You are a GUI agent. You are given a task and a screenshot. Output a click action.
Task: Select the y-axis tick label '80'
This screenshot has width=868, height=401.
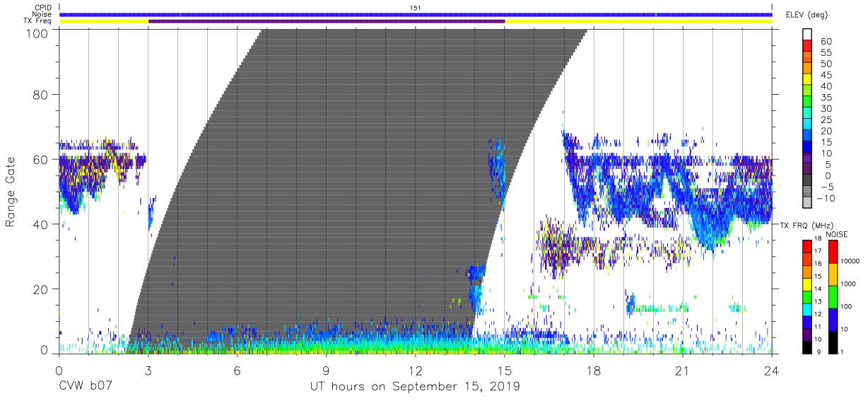[42, 95]
